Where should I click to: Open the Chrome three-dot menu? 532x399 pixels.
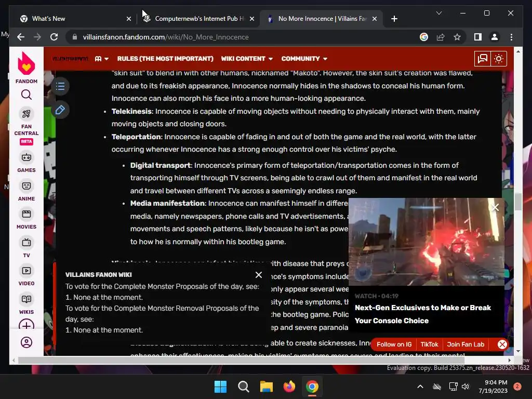[x=511, y=37]
